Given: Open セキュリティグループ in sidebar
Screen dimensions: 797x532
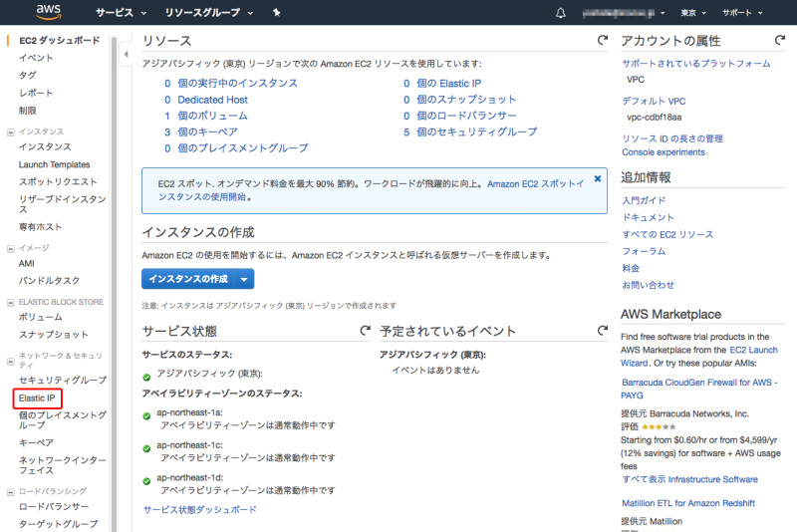Looking at the screenshot, I should (x=63, y=381).
